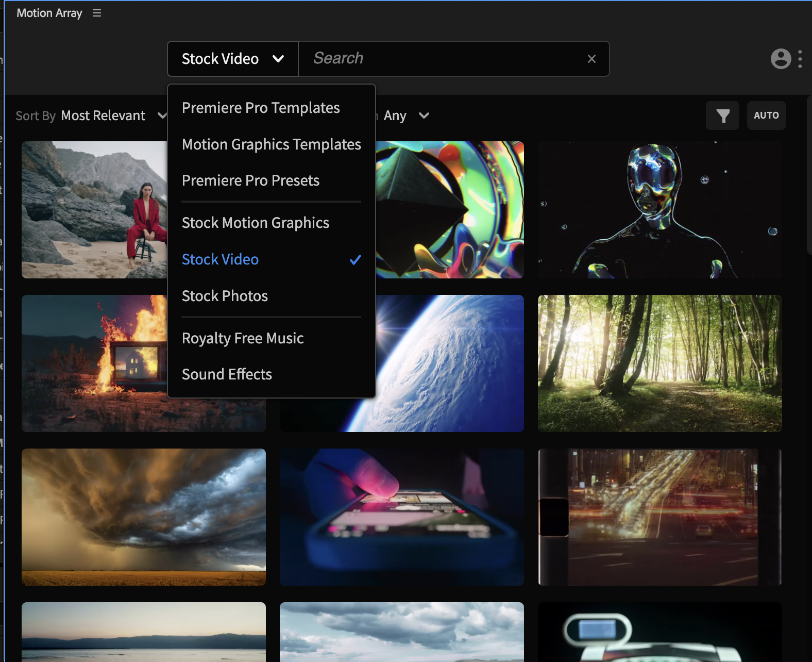Image resolution: width=812 pixels, height=662 pixels.
Task: Open the storm clouds over field thumbnail
Action: click(x=144, y=517)
